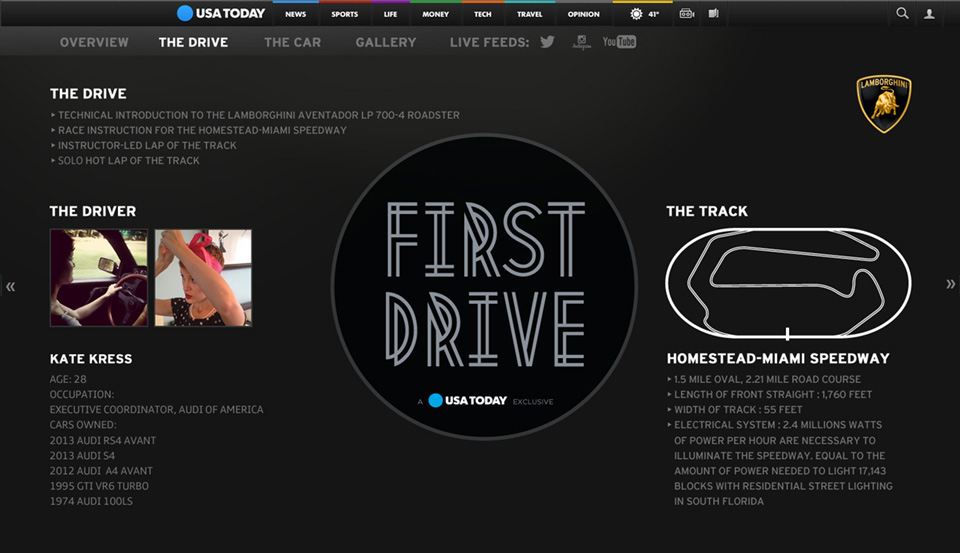The width and height of the screenshot is (960, 553).
Task: Go to next page with right double-chevron
Action: pyautogui.click(x=950, y=284)
